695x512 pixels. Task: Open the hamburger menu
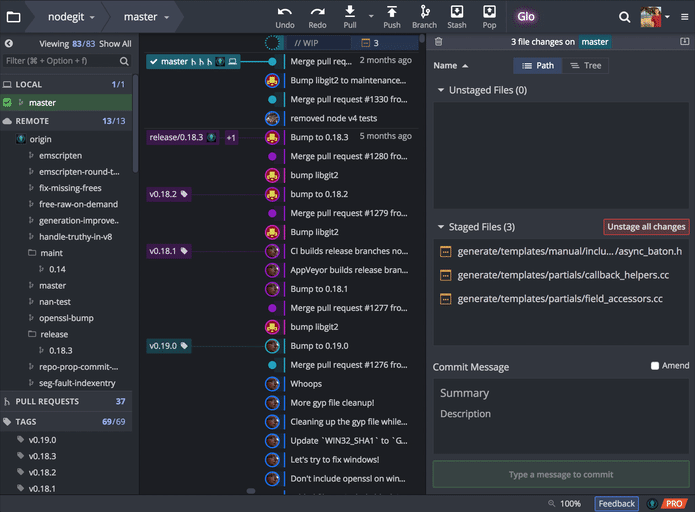click(684, 17)
